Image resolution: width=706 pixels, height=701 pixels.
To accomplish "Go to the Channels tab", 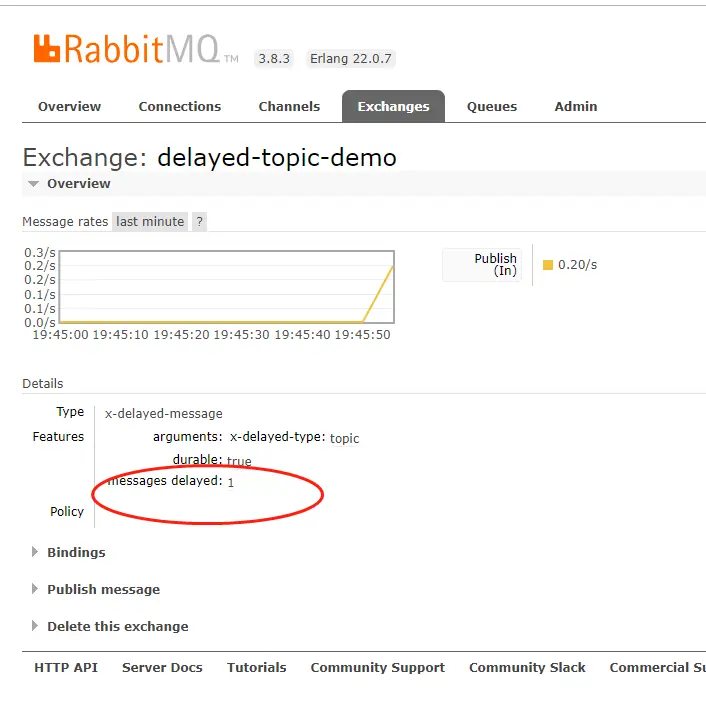I will click(289, 106).
